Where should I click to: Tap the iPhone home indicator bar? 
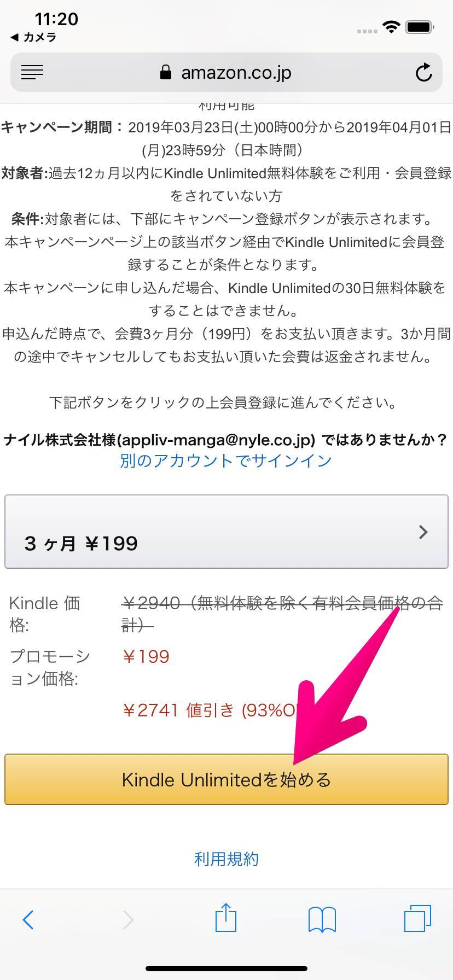click(226, 967)
